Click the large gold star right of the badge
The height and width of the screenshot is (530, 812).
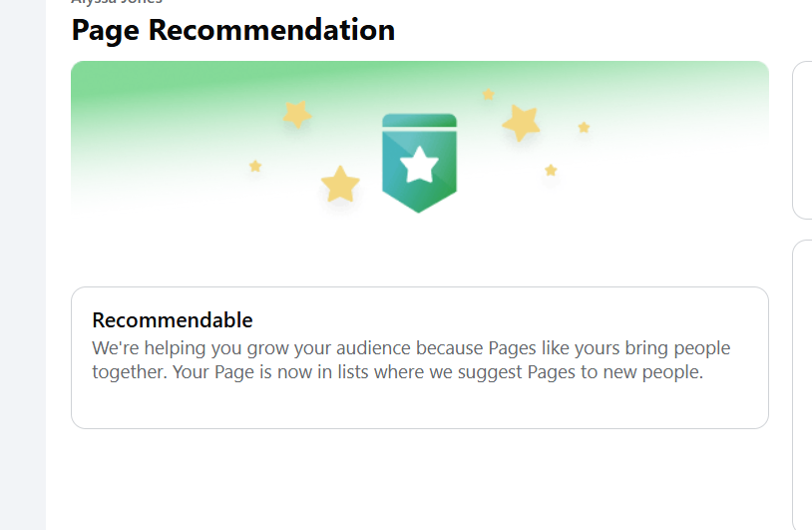click(521, 123)
